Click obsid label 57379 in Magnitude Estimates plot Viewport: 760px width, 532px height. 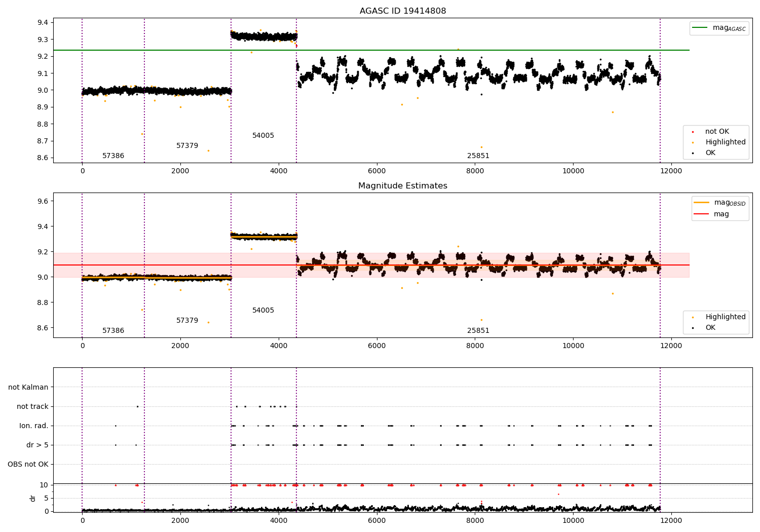187,321
